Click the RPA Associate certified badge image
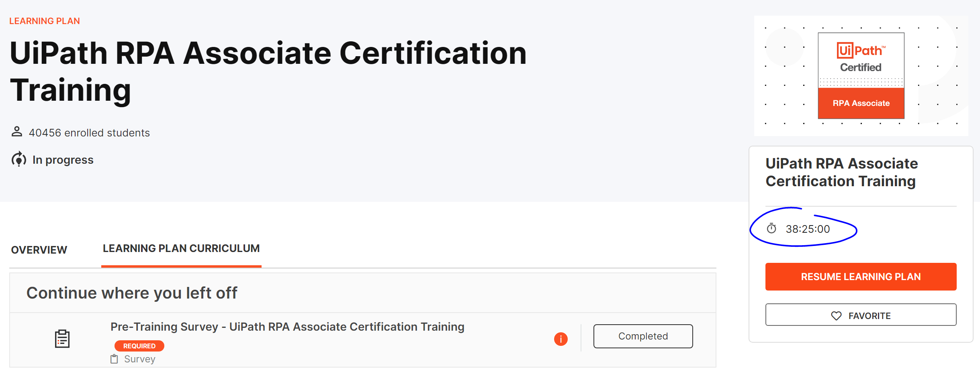Image resolution: width=980 pixels, height=376 pixels. coord(861,75)
